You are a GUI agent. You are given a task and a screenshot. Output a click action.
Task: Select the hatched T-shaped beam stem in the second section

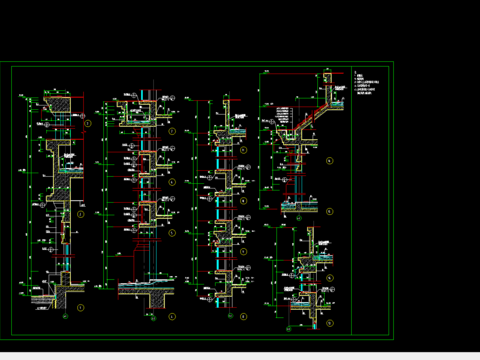point(157,301)
